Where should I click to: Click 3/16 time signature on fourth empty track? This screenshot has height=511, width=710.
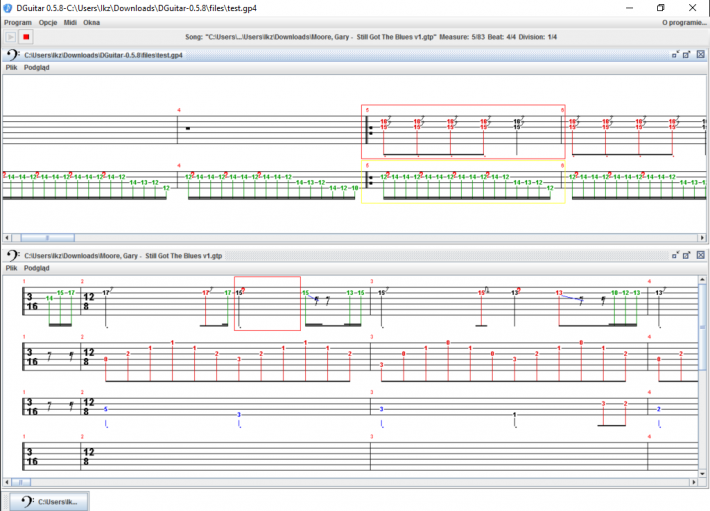pos(31,457)
